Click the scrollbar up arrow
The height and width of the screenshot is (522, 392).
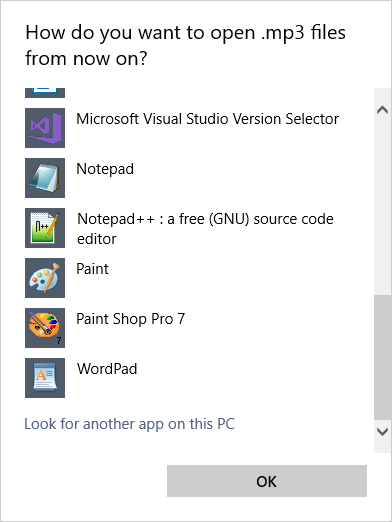(x=382, y=110)
